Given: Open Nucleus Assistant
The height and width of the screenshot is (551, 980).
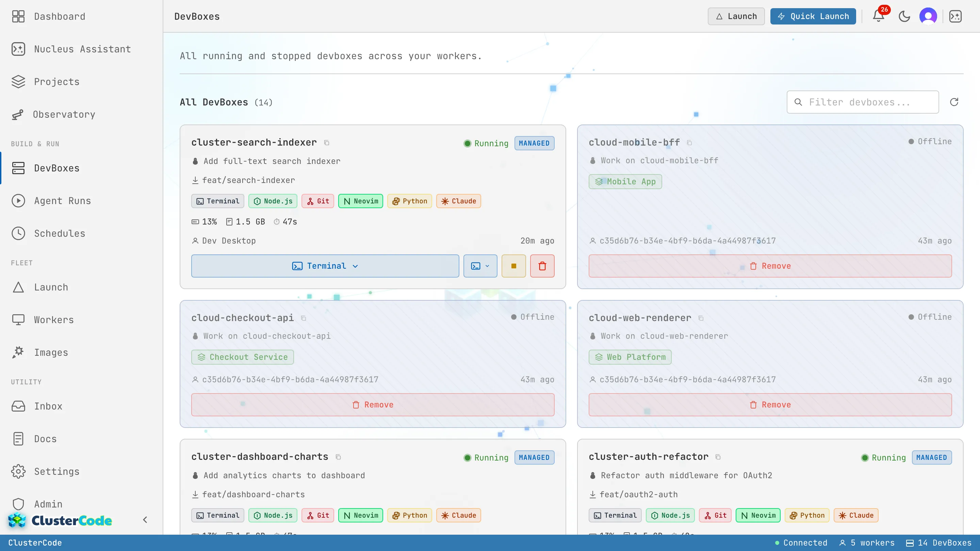Looking at the screenshot, I should pos(81,49).
